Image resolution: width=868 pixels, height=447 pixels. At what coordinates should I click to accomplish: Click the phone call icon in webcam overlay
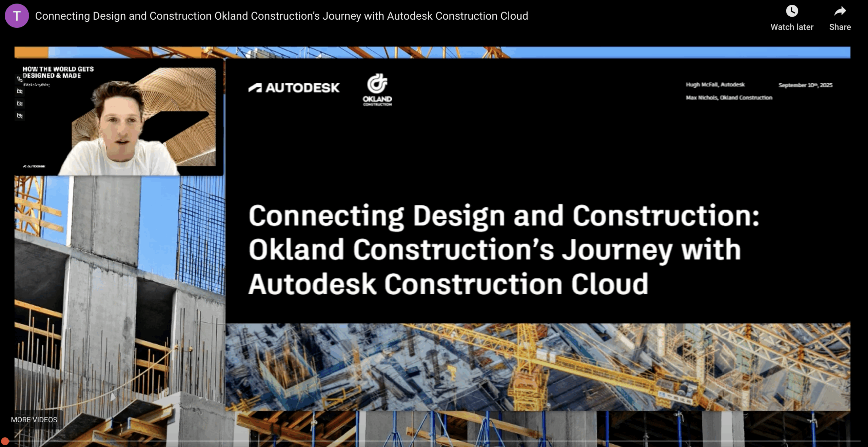tap(20, 79)
